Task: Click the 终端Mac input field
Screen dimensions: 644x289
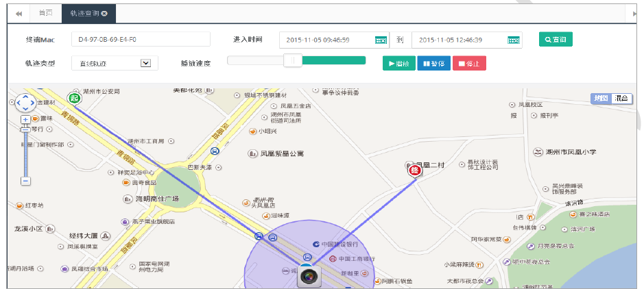Action: tap(141, 39)
